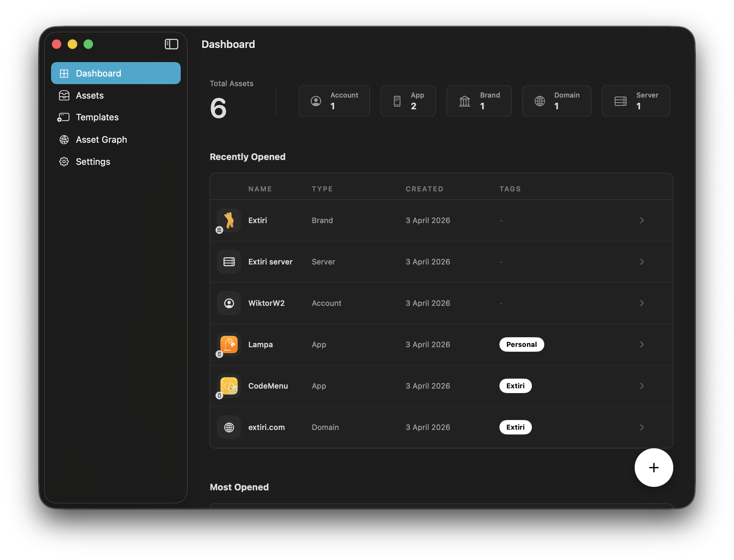Click the plus button to add an asset
Viewport: 734px width, 560px height.
click(x=653, y=468)
